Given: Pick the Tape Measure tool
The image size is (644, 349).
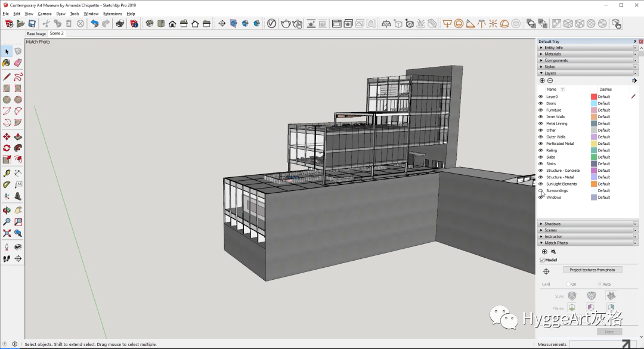Looking at the screenshot, I should (x=7, y=174).
